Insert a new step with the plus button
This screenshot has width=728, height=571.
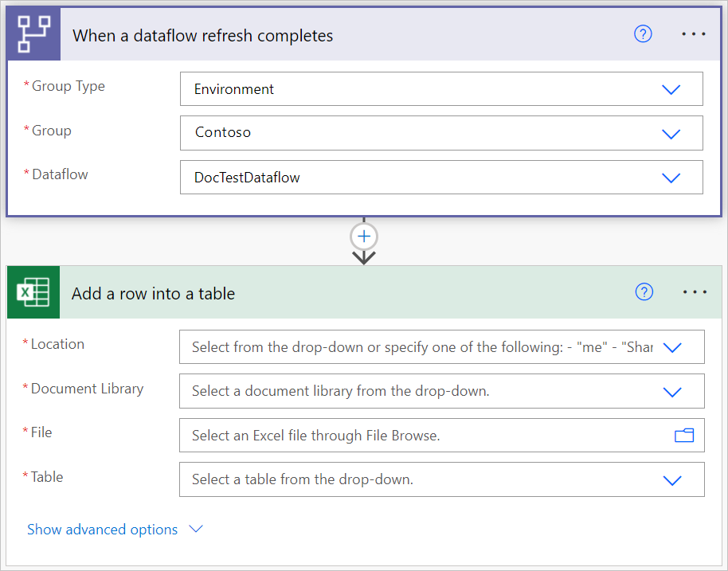click(x=364, y=237)
